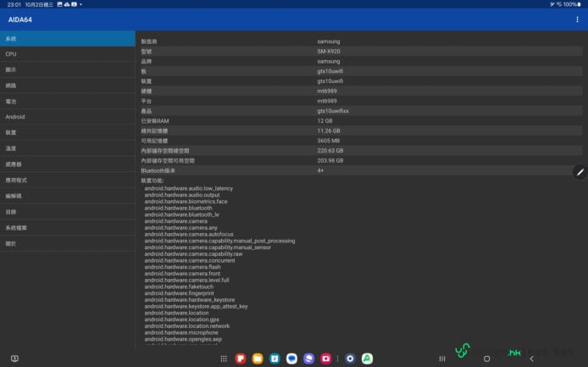
Task: Open the 網路 (Network) sidebar section
Action: [68, 86]
